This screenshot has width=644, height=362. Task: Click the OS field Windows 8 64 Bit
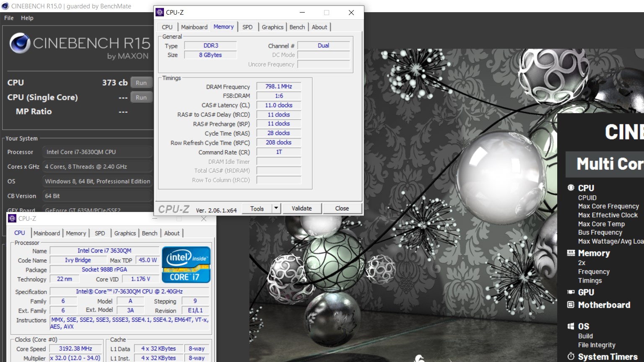point(97,181)
